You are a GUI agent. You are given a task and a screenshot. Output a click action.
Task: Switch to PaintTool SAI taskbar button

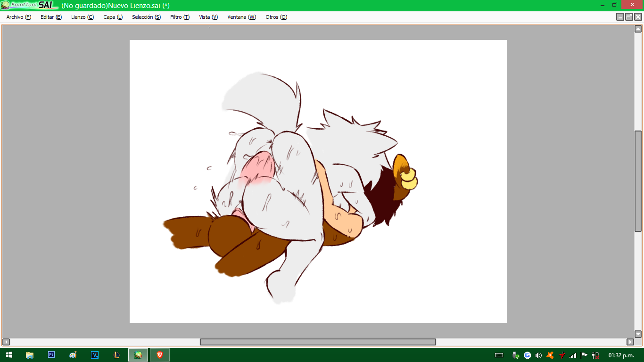[x=138, y=355]
